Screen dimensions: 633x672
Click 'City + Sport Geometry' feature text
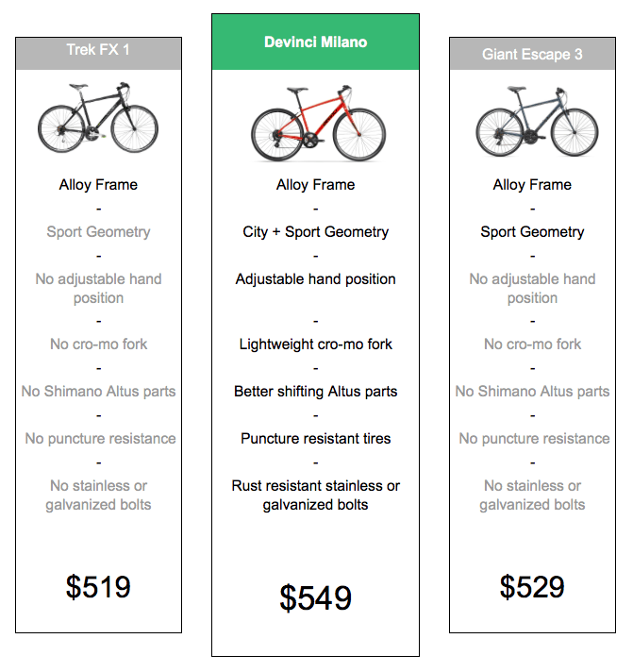point(315,232)
